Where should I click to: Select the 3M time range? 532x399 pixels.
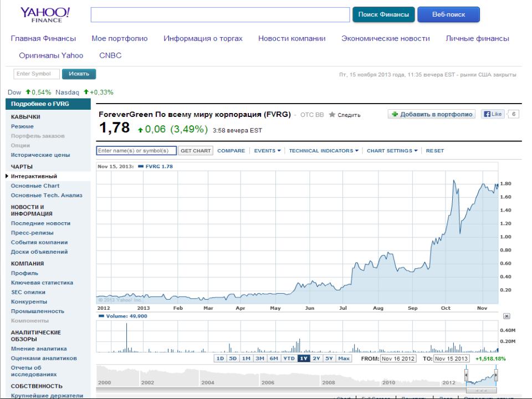pyautogui.click(x=260, y=359)
